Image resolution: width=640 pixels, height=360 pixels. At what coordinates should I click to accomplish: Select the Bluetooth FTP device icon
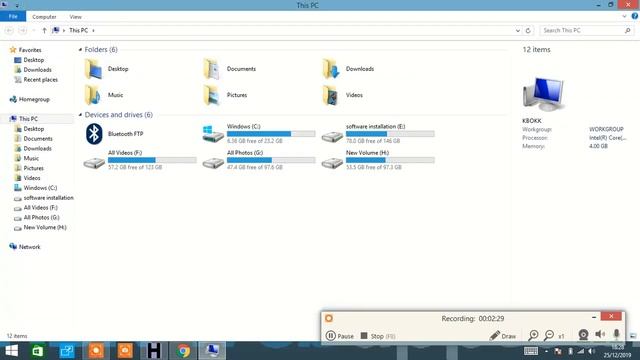pos(94,134)
